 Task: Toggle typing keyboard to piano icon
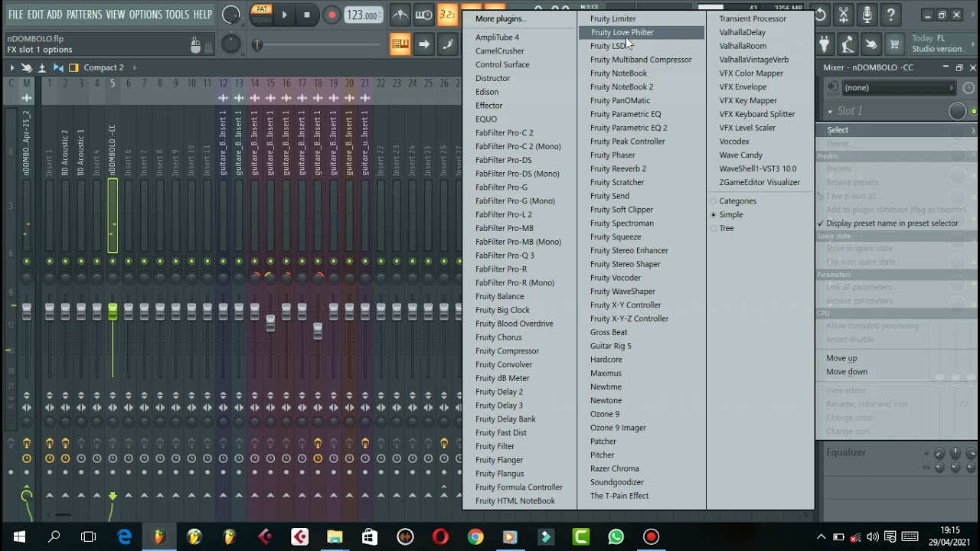[400, 44]
